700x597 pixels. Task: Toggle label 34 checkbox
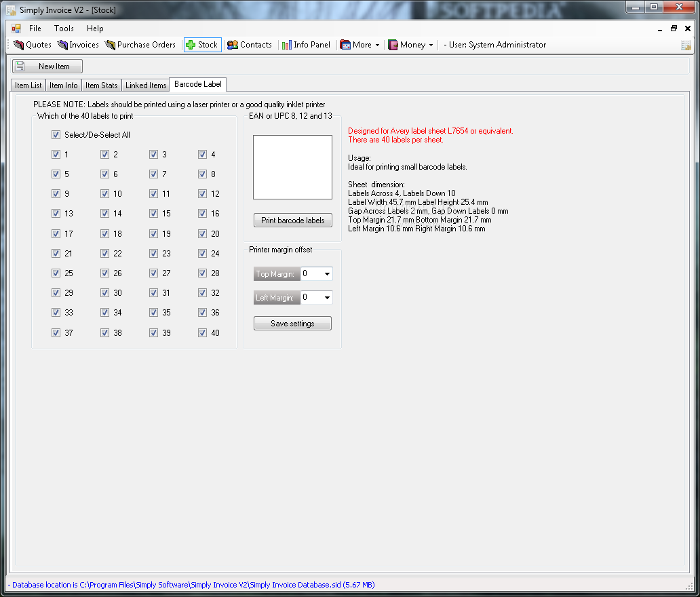pos(104,312)
